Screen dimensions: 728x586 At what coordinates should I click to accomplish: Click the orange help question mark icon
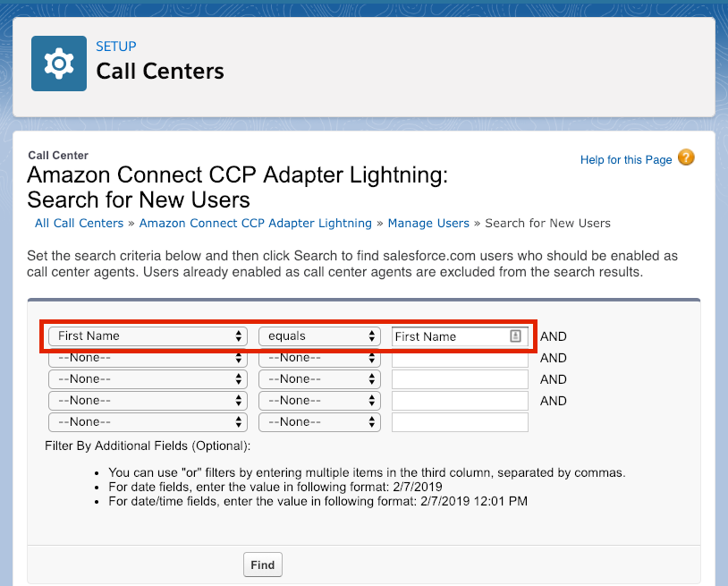pos(686,157)
